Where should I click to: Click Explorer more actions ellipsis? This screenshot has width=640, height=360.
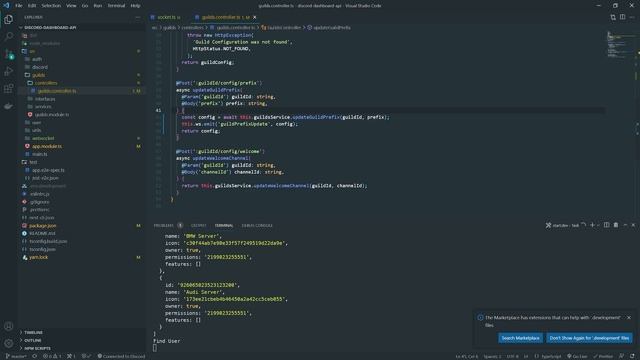point(138,17)
